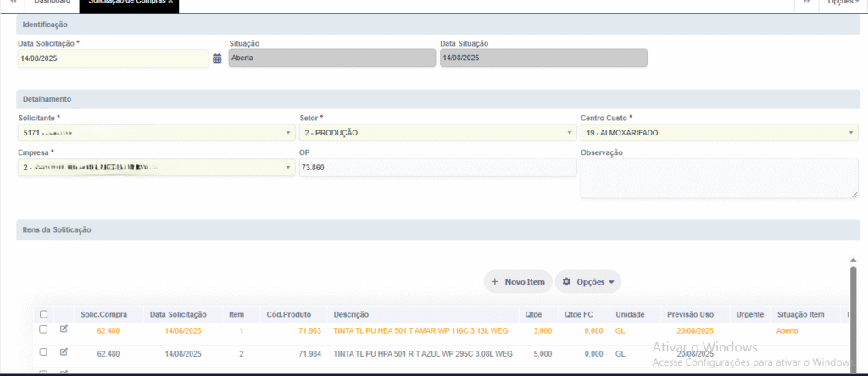Navigate tabs left with double-arrow icon
The height and width of the screenshot is (376, 868).
(x=14, y=3)
